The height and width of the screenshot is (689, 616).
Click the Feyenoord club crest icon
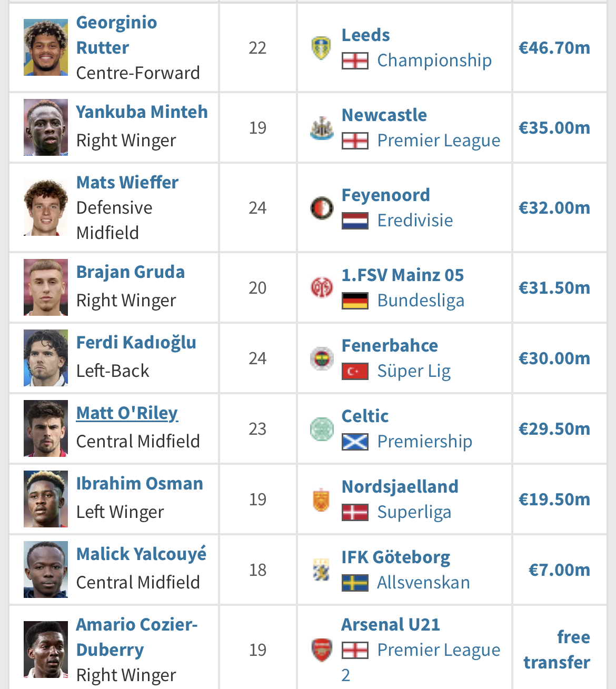(x=321, y=208)
